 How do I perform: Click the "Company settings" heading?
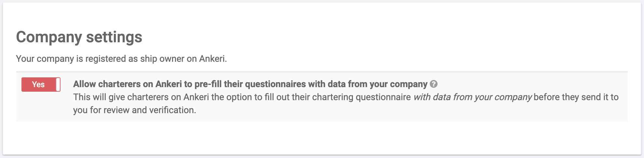tap(79, 37)
